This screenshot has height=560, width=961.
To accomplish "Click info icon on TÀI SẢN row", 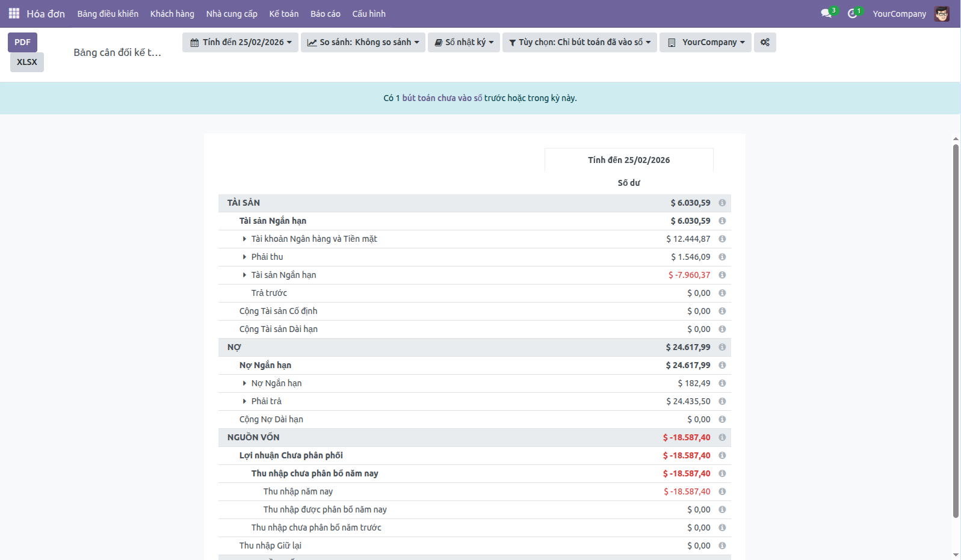I will point(722,203).
